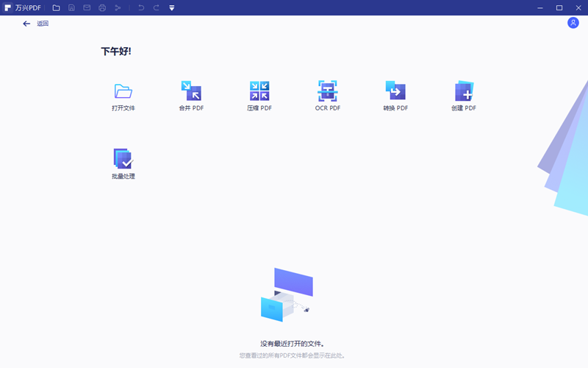Viewport: 588px width, 368px height.
Task: Expand the quick access toolbar dropdown
Action: tap(172, 8)
